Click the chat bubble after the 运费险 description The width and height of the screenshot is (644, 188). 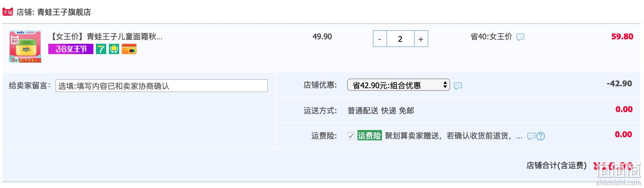tap(531, 136)
